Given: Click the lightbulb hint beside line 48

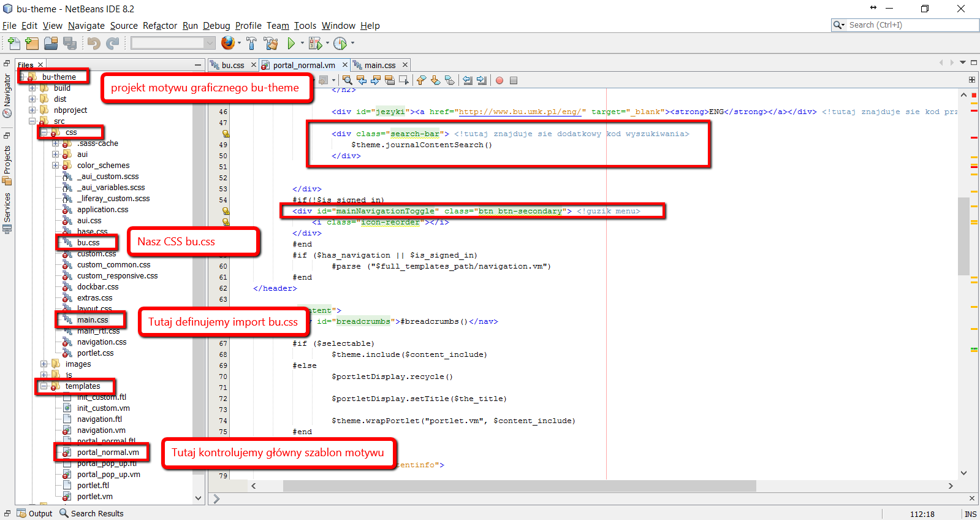Looking at the screenshot, I should [x=226, y=134].
